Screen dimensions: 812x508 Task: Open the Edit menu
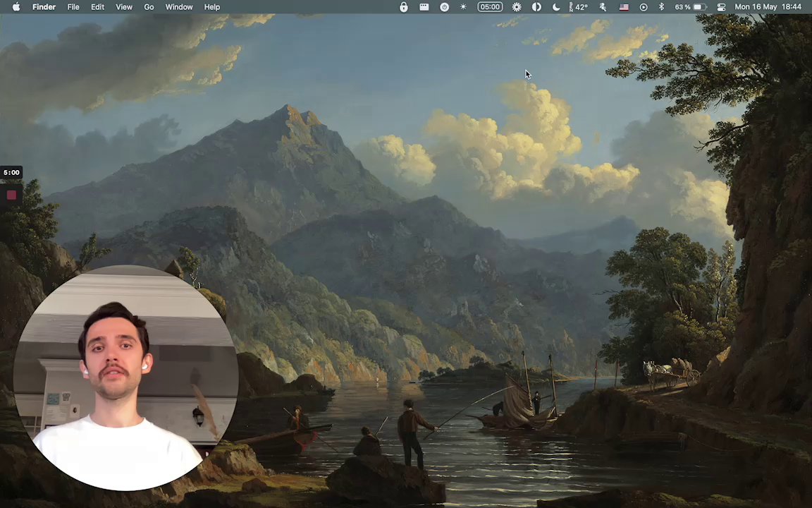coord(97,7)
